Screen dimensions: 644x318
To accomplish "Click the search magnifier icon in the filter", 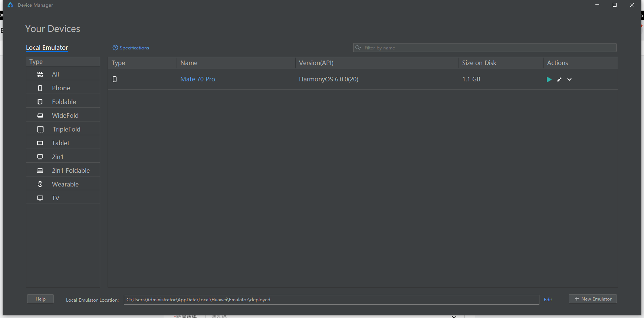I will 358,48.
